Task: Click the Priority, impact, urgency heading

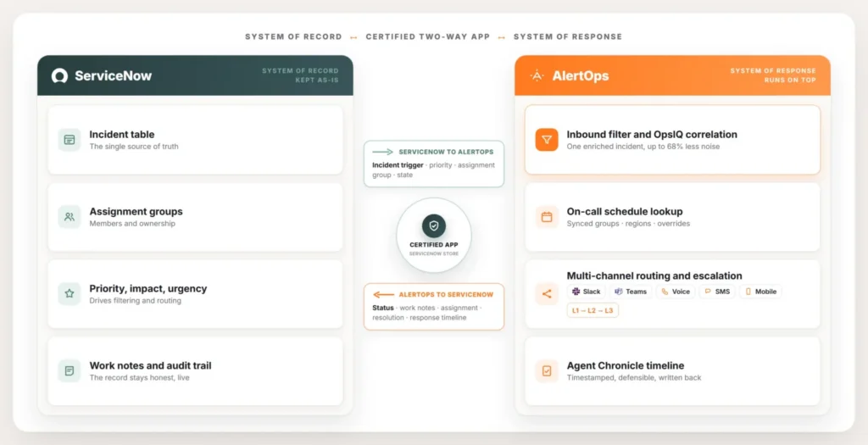Action: 148,288
